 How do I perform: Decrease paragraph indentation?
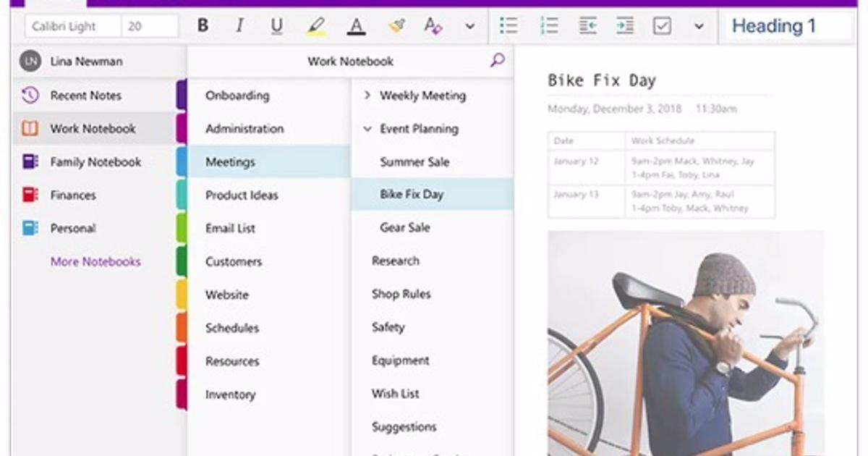coord(587,25)
